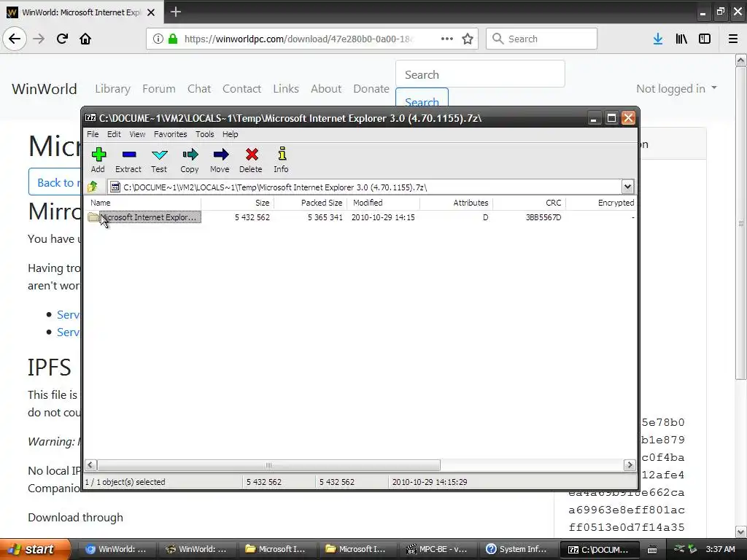Click the WinWorld site Search field
The height and width of the screenshot is (560, 747).
click(480, 74)
